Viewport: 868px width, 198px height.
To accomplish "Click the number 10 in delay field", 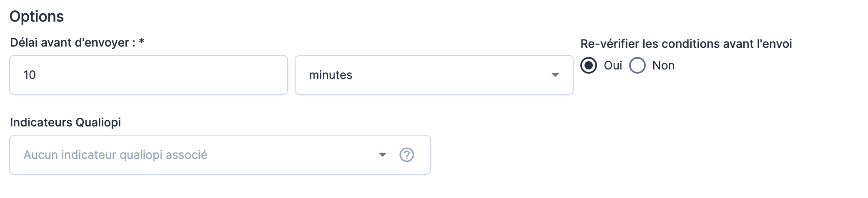I will tap(30, 75).
